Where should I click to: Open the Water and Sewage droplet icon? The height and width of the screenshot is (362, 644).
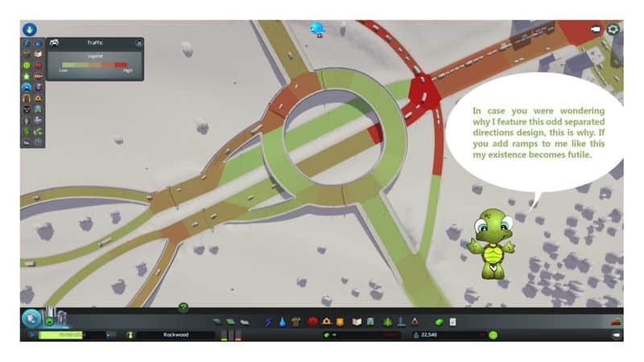282,321
